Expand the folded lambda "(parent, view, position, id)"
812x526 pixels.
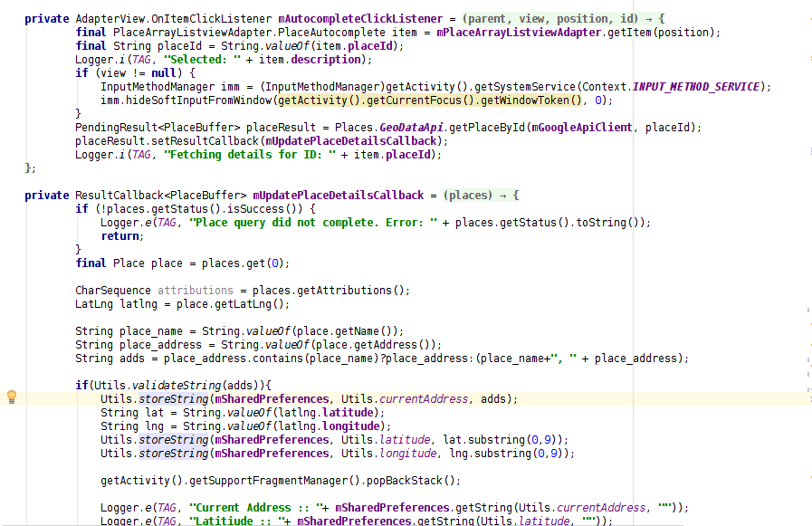coord(563,19)
